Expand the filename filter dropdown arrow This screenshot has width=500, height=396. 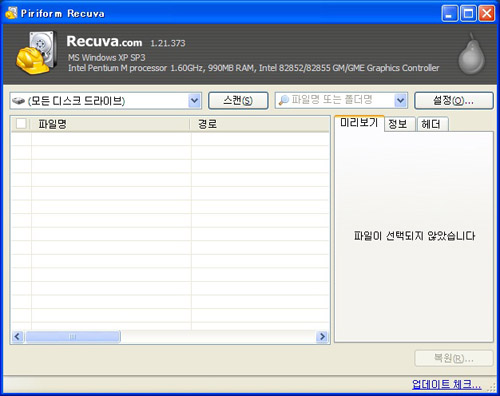(x=400, y=101)
